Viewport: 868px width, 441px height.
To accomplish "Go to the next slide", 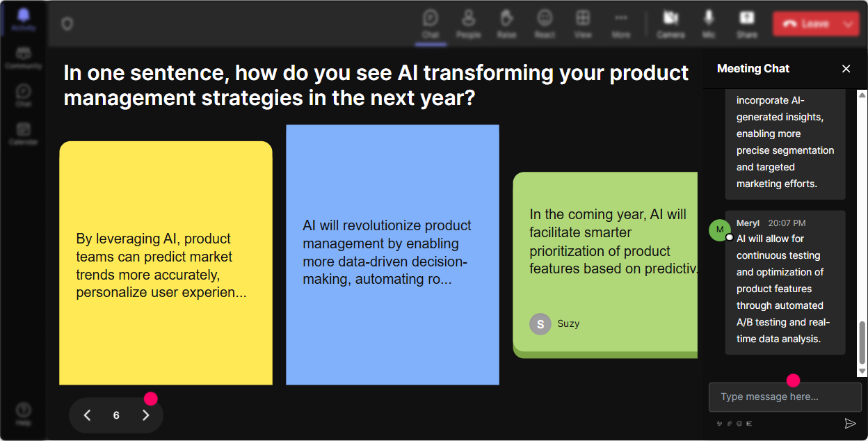I will pos(145,415).
